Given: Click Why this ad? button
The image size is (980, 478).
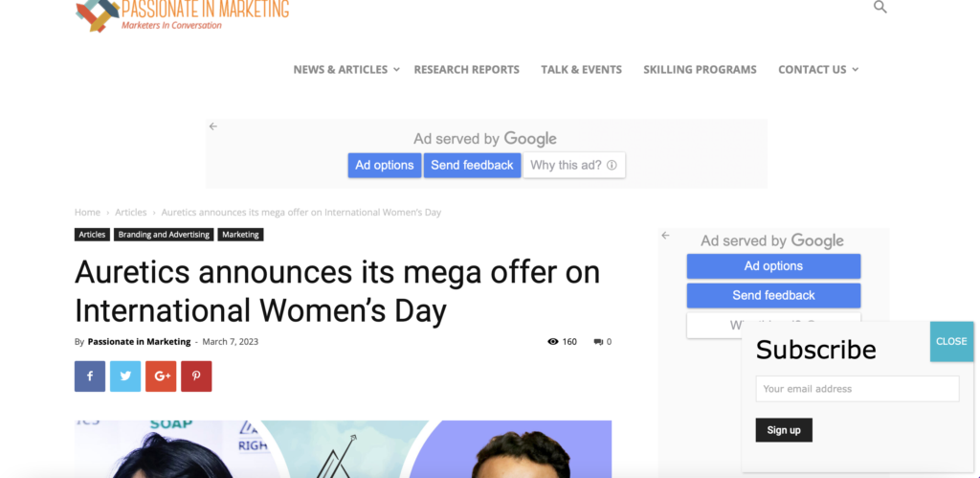Looking at the screenshot, I should pos(574,165).
